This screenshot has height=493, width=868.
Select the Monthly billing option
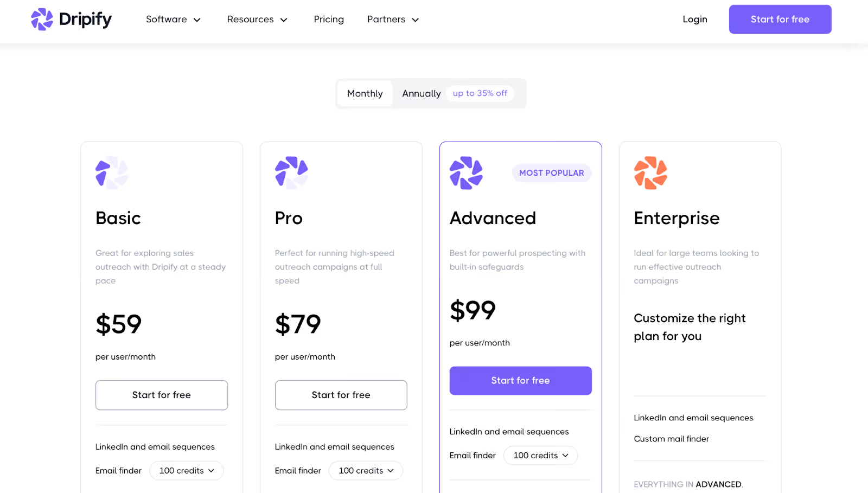364,93
